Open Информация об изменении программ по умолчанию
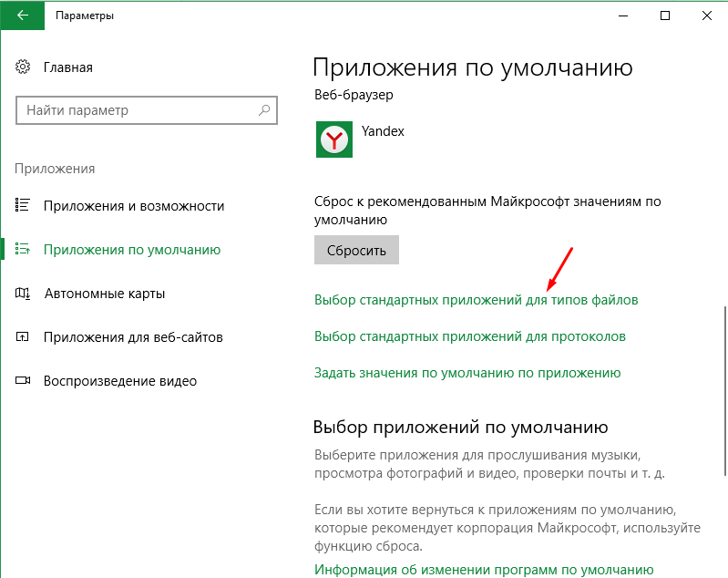Image resolution: width=728 pixels, height=578 pixels. [484, 570]
